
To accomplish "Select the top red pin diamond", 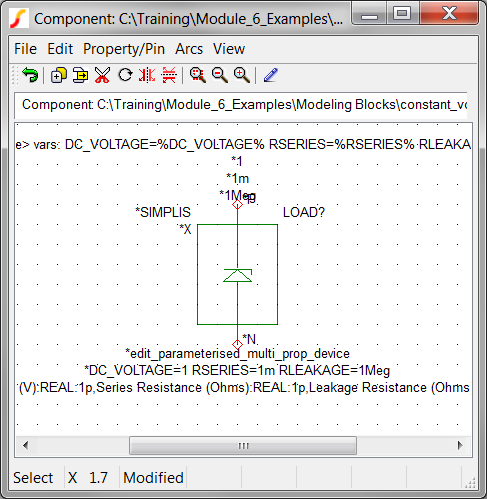I will point(237,204).
